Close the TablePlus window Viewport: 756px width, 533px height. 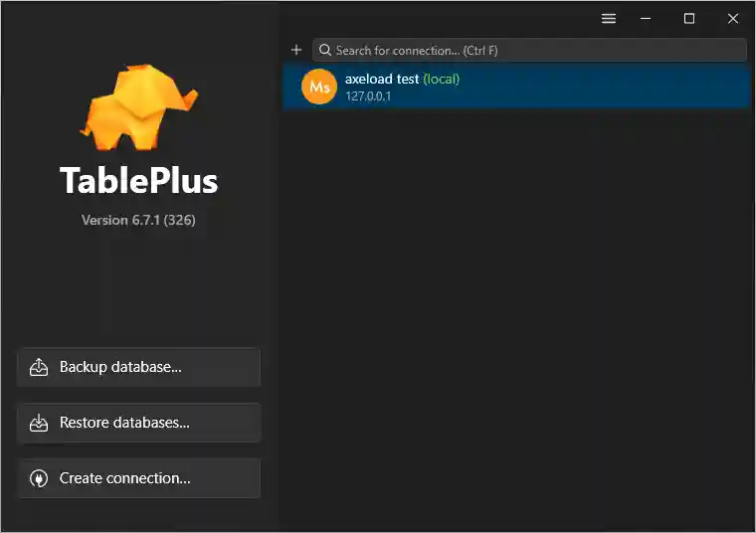[733, 18]
